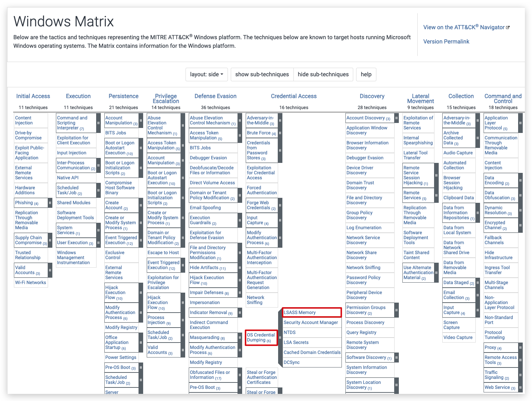532x401 pixels.
Task: Open View on the ATT&CK Navigator link
Action: point(466,27)
